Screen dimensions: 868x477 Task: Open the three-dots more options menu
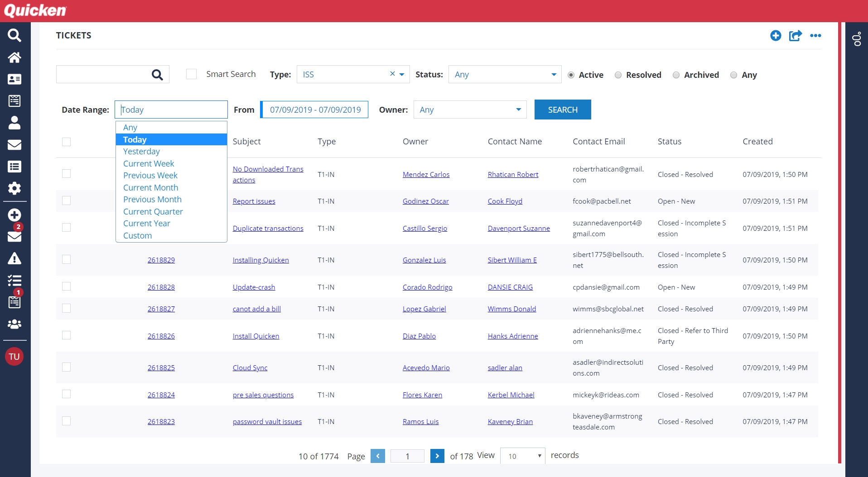coord(815,36)
